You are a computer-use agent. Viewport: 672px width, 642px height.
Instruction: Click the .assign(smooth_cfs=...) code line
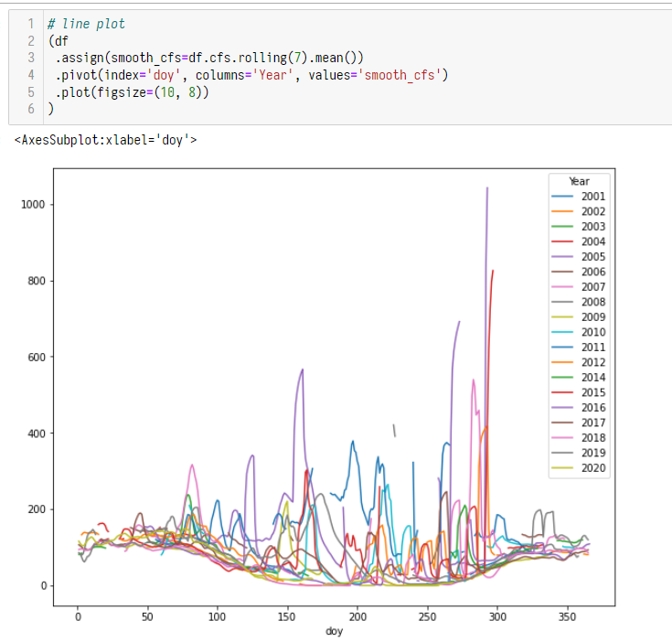[209, 58]
